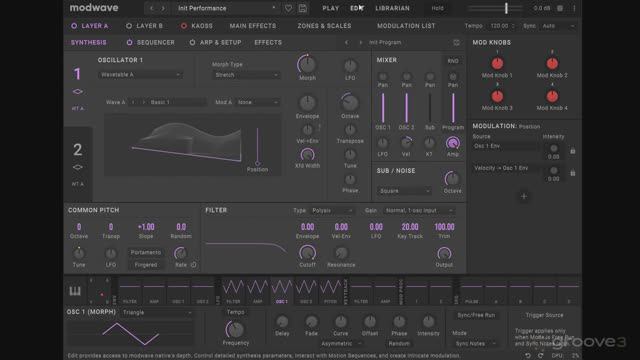Select the Pitch LFO triangle tile
The height and width of the screenshot is (360, 640).
point(330,290)
